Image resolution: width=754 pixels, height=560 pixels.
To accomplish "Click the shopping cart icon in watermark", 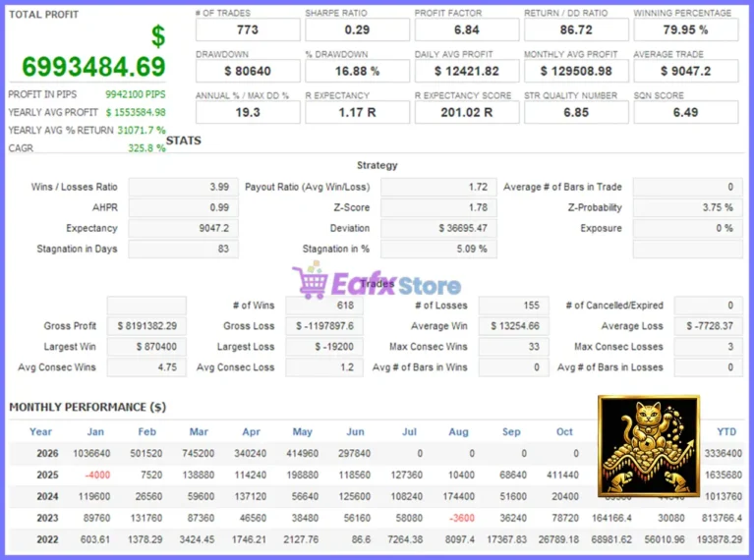I will pyautogui.click(x=311, y=282).
